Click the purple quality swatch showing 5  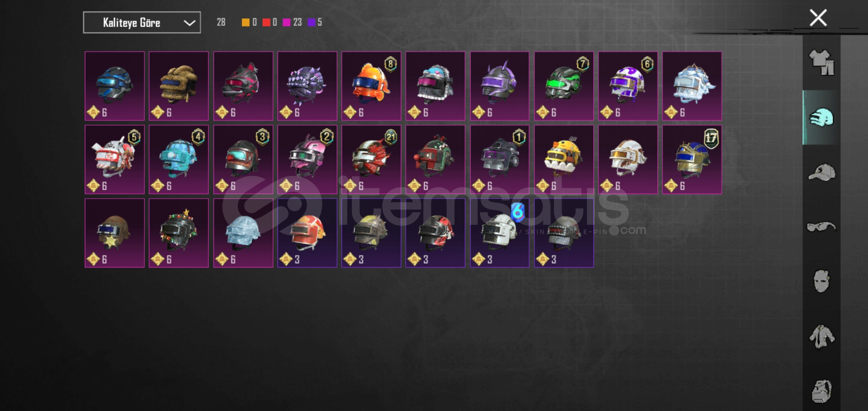[x=311, y=22]
